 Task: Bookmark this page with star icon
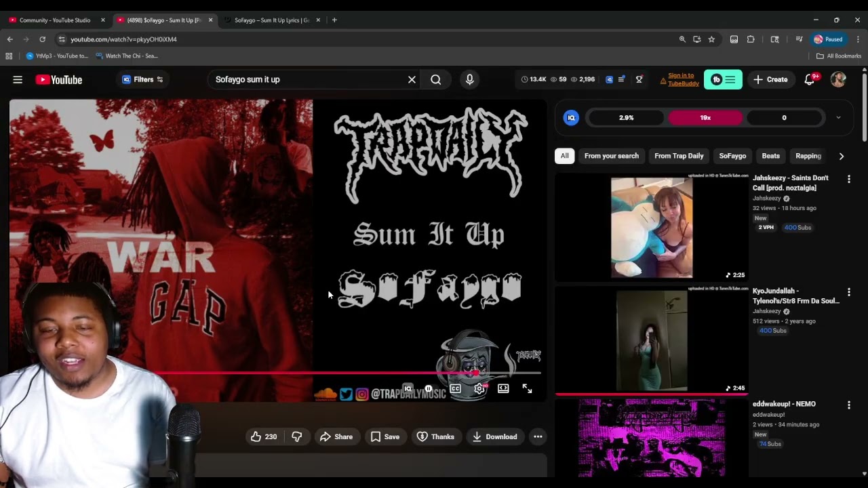tap(711, 39)
